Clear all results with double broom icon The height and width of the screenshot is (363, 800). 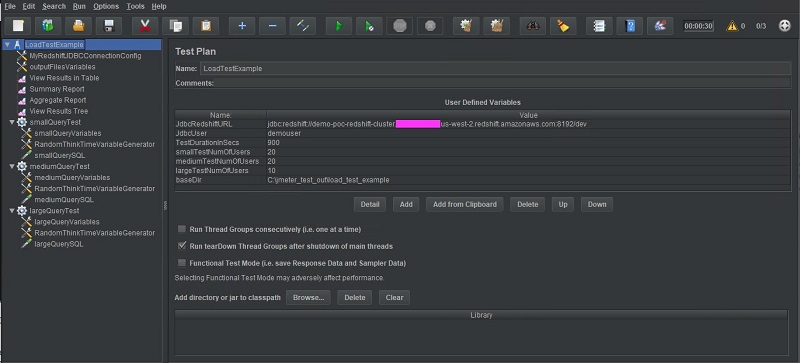point(497,26)
